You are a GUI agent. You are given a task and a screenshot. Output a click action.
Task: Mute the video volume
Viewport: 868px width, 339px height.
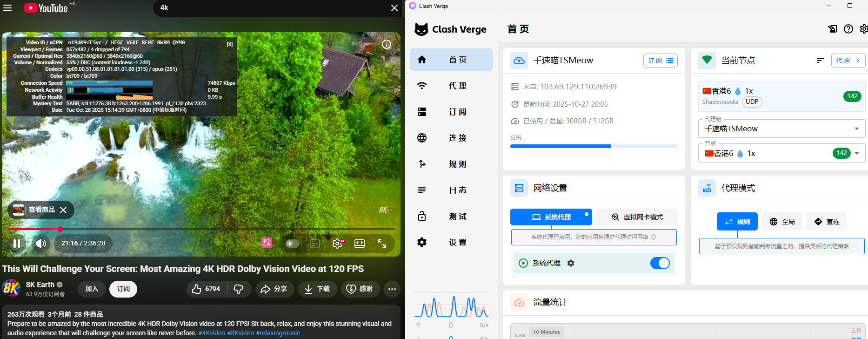pos(41,243)
